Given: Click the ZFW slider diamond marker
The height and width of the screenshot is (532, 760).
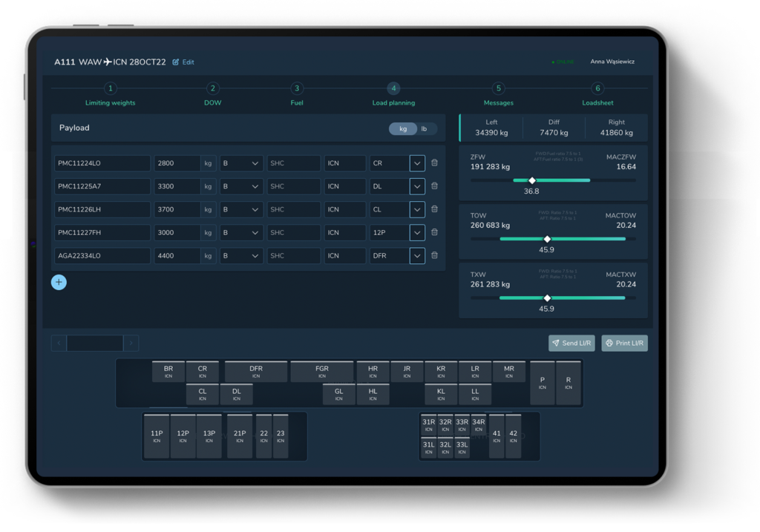Looking at the screenshot, I should click(532, 180).
